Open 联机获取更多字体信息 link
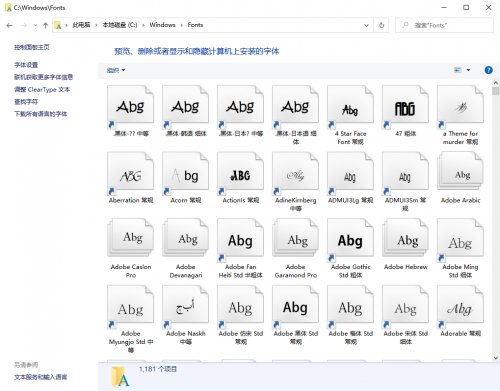 [43, 77]
